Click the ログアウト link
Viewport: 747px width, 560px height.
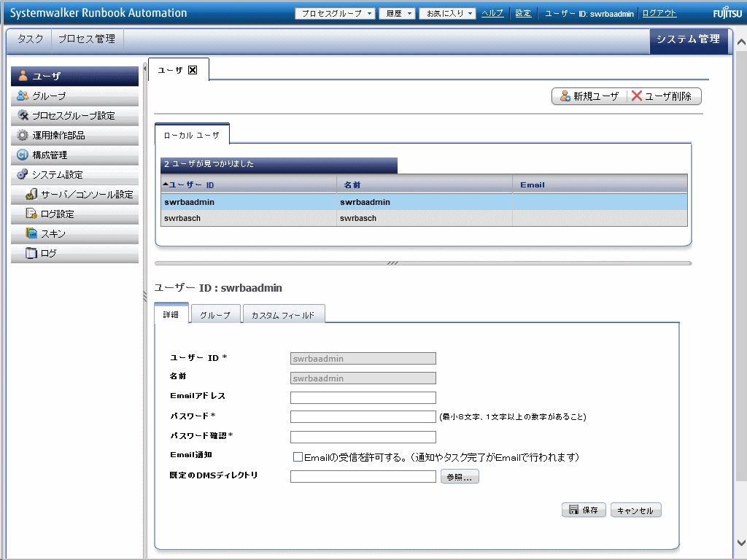659,13
